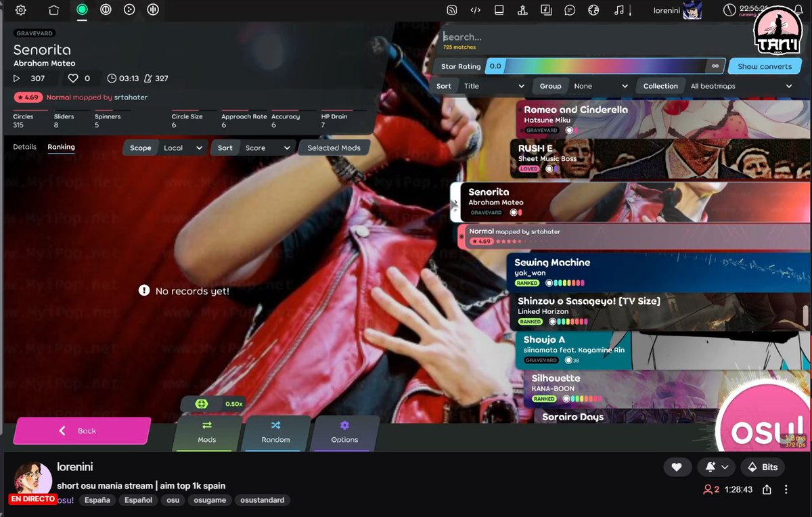Select the catch ruleset icon
The height and width of the screenshot is (517, 812).
point(129,9)
